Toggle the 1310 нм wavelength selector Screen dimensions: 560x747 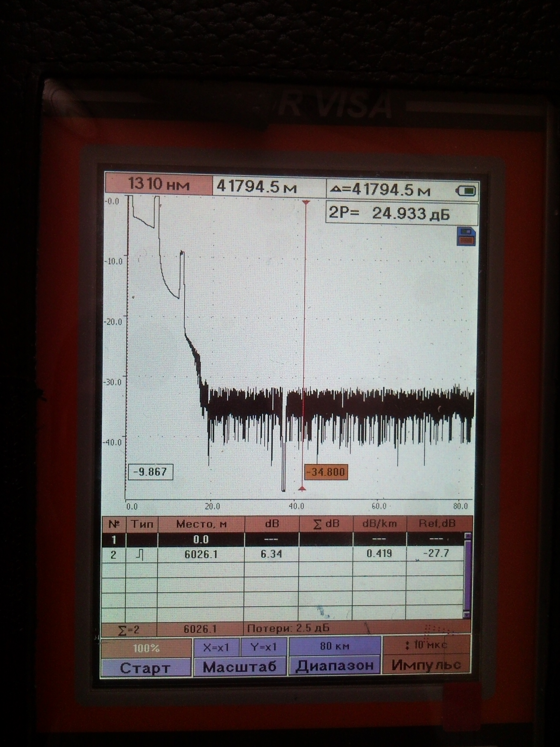[x=159, y=185]
